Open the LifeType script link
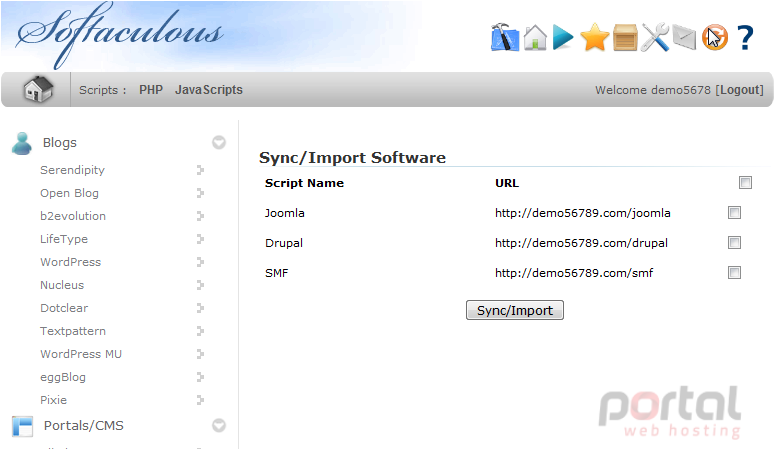Viewport: 776px width, 450px height. coord(64,239)
